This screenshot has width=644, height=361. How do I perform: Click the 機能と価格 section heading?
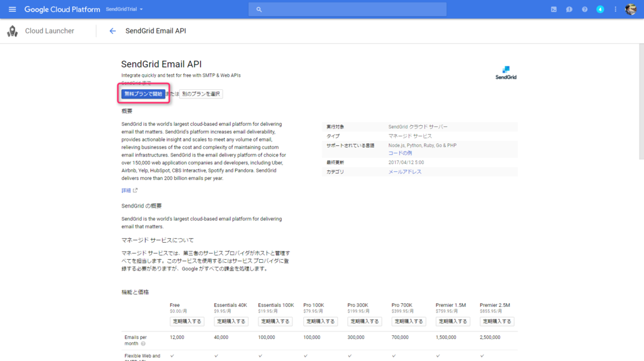pyautogui.click(x=135, y=292)
